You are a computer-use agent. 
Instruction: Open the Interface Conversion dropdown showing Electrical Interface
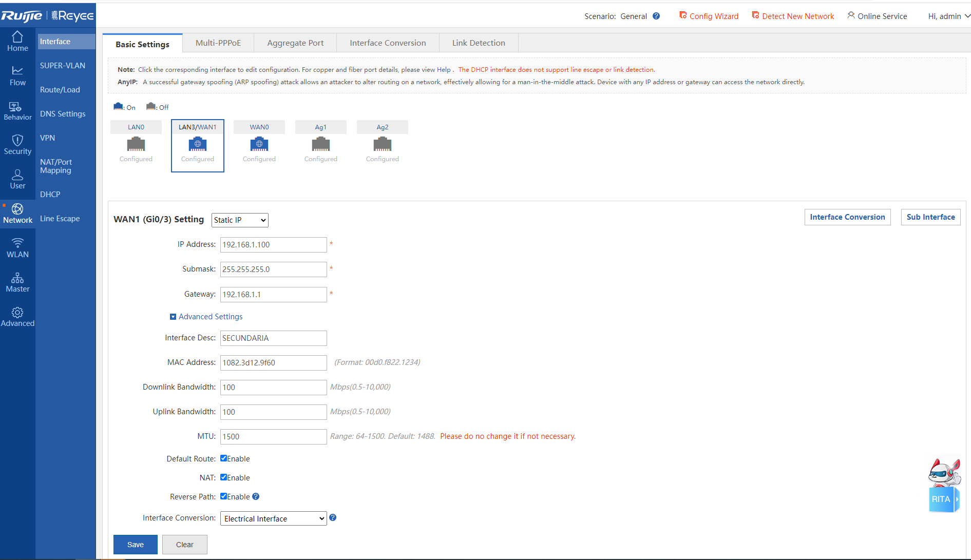(273, 518)
